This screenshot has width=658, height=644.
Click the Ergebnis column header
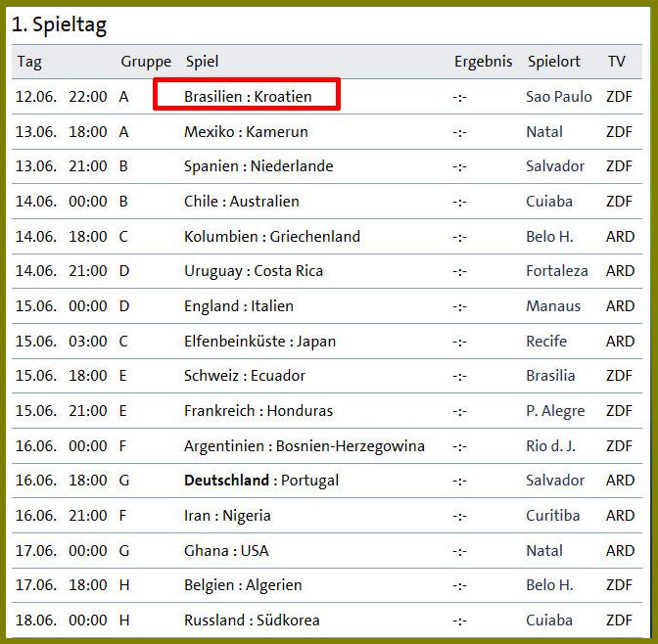pyautogui.click(x=483, y=61)
